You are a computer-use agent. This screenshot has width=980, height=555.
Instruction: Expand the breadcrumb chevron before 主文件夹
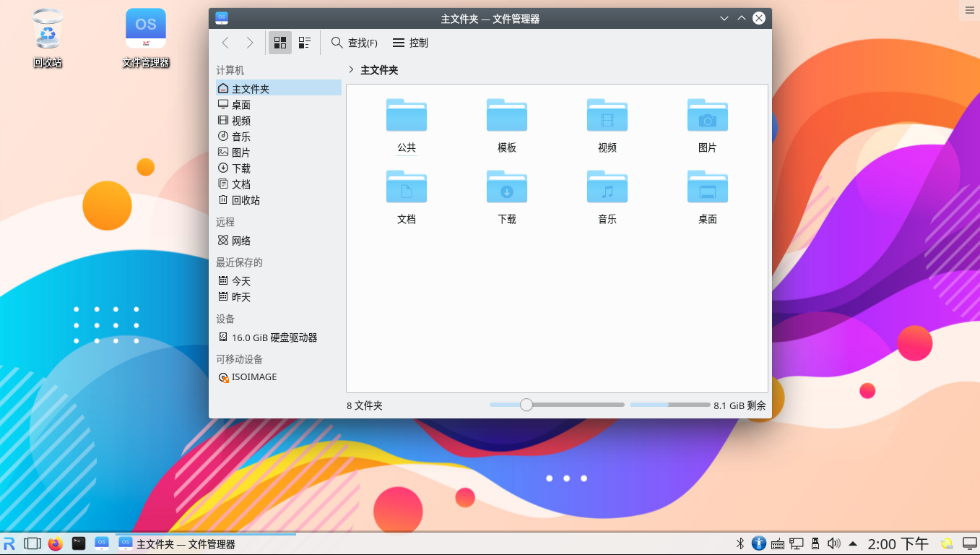(x=351, y=70)
